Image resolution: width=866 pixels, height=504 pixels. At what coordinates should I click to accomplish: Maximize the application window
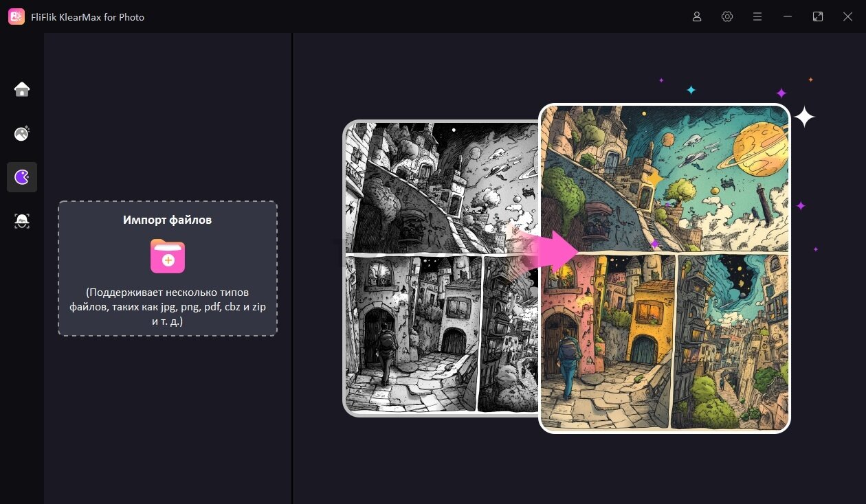point(818,16)
